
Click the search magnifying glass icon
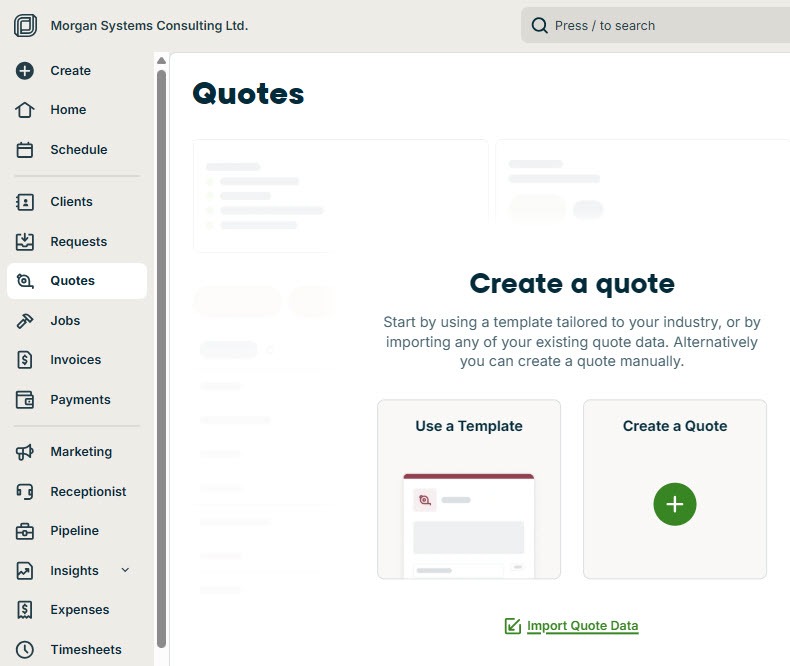click(x=540, y=25)
